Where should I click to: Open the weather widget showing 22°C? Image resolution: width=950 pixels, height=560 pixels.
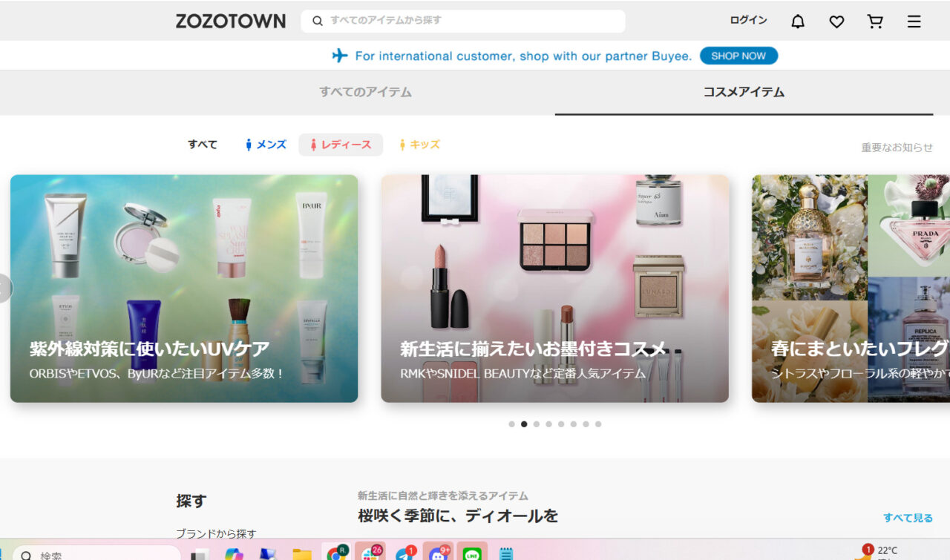(883, 550)
